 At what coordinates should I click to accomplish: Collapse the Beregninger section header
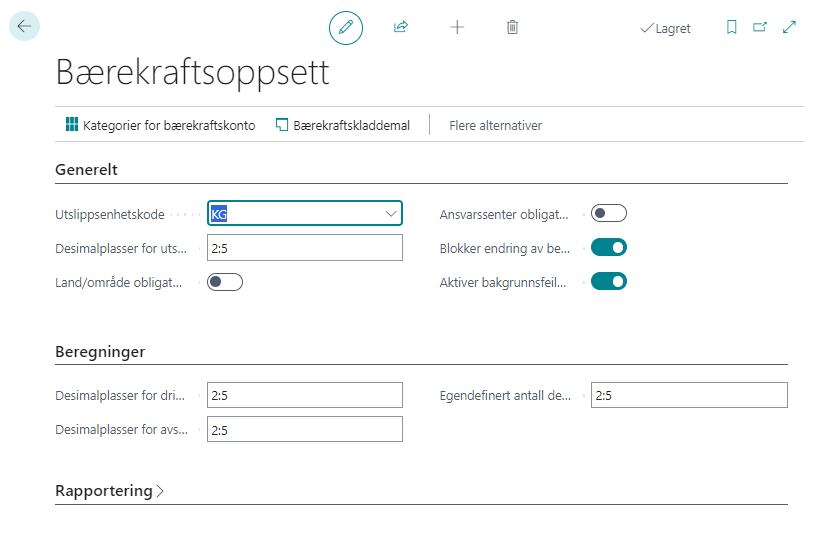100,352
